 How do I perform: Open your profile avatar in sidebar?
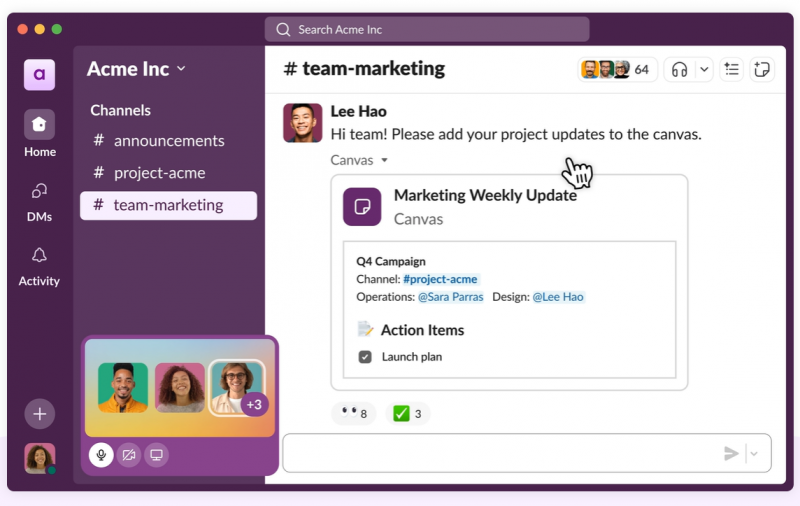pos(39,458)
